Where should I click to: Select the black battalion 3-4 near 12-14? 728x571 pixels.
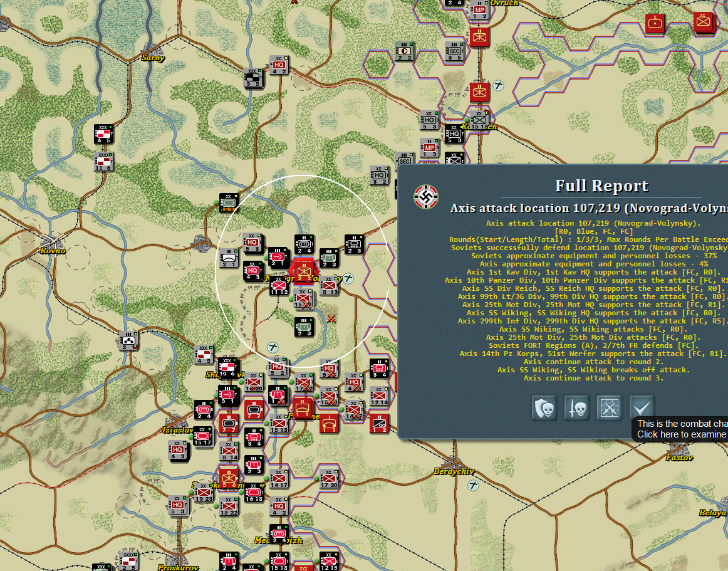tap(379, 369)
